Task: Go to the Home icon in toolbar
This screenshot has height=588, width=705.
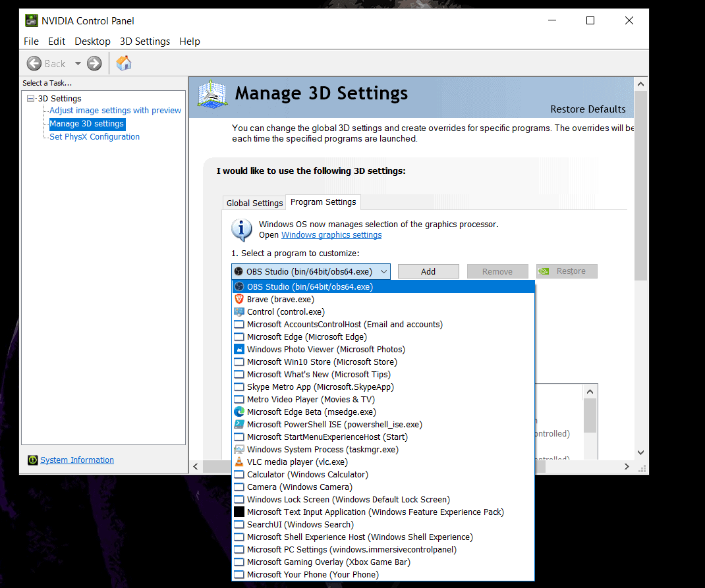Action: coord(124,63)
